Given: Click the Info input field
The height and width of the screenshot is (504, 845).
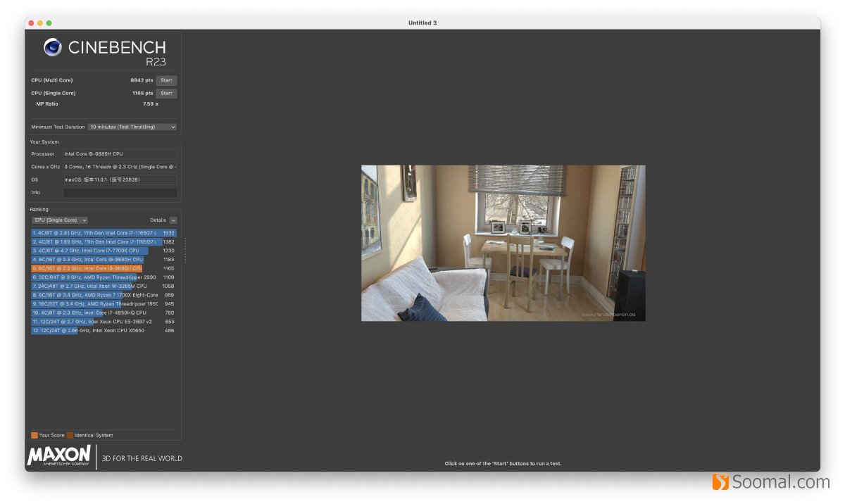Looking at the screenshot, I should pos(120,192).
